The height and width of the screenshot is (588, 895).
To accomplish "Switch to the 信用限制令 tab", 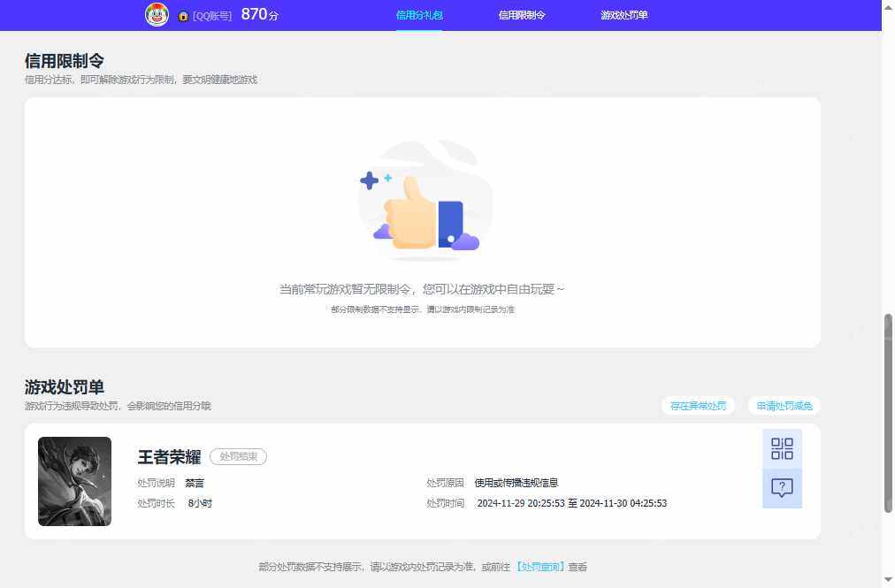I will [522, 15].
